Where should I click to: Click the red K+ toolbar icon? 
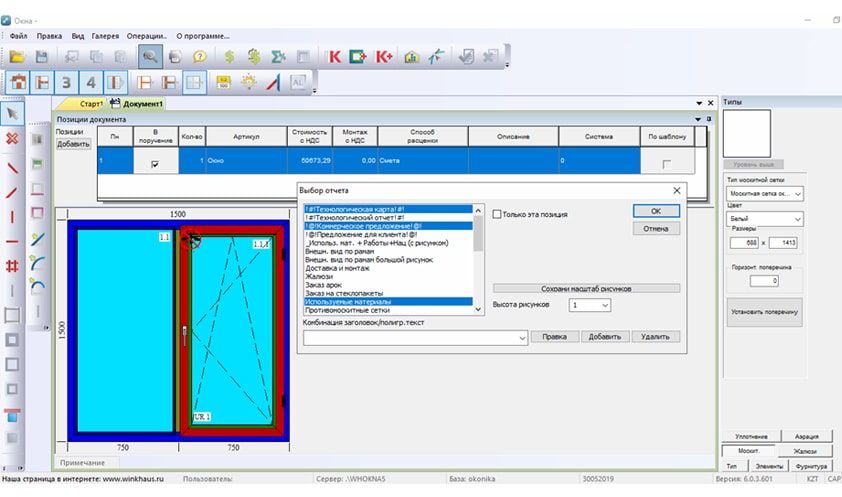[x=383, y=57]
